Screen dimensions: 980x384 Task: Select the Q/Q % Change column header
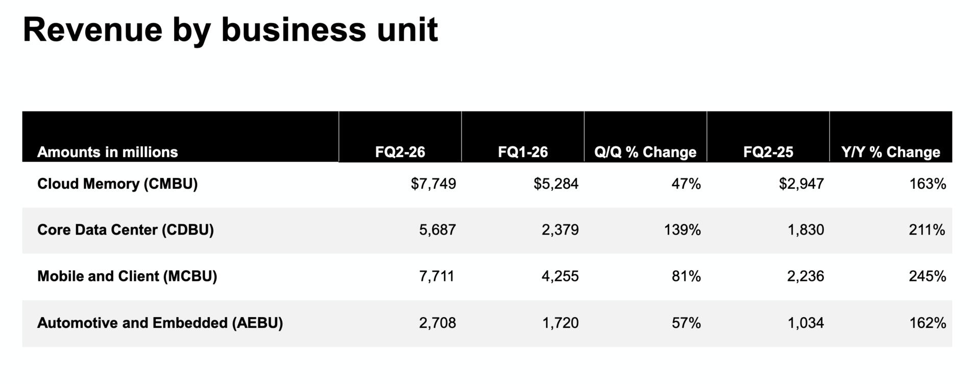(x=645, y=152)
